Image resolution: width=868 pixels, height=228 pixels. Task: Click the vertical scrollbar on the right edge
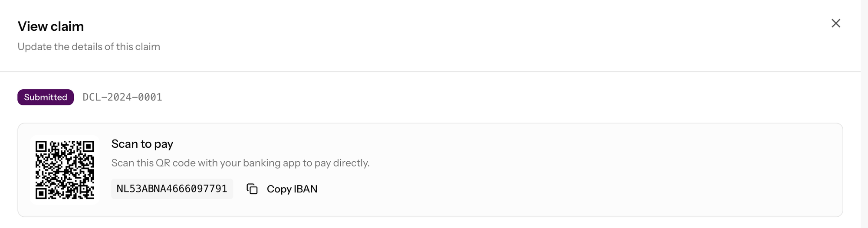click(x=864, y=114)
